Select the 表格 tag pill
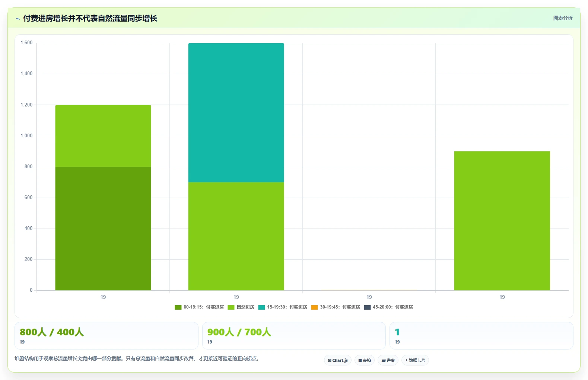 click(x=365, y=360)
